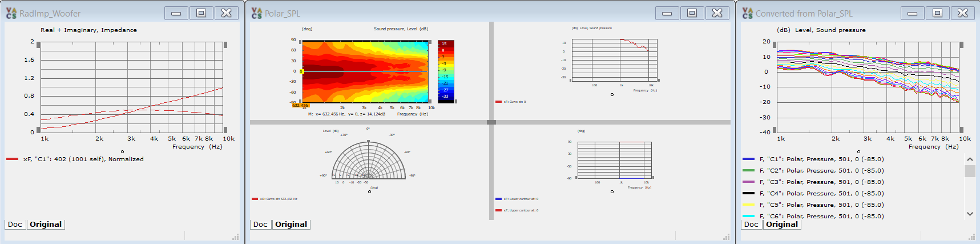Click the small circle under the polar half-circle plot
The height and width of the screenshot is (244, 980).
point(369,191)
